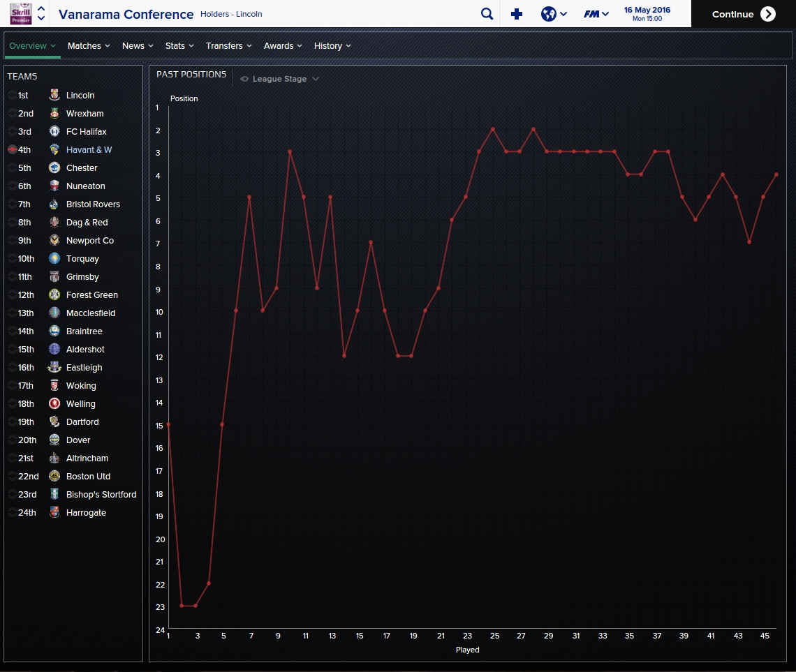Click the Skrill Premier league logo
This screenshot has height=672, width=796.
(x=21, y=14)
